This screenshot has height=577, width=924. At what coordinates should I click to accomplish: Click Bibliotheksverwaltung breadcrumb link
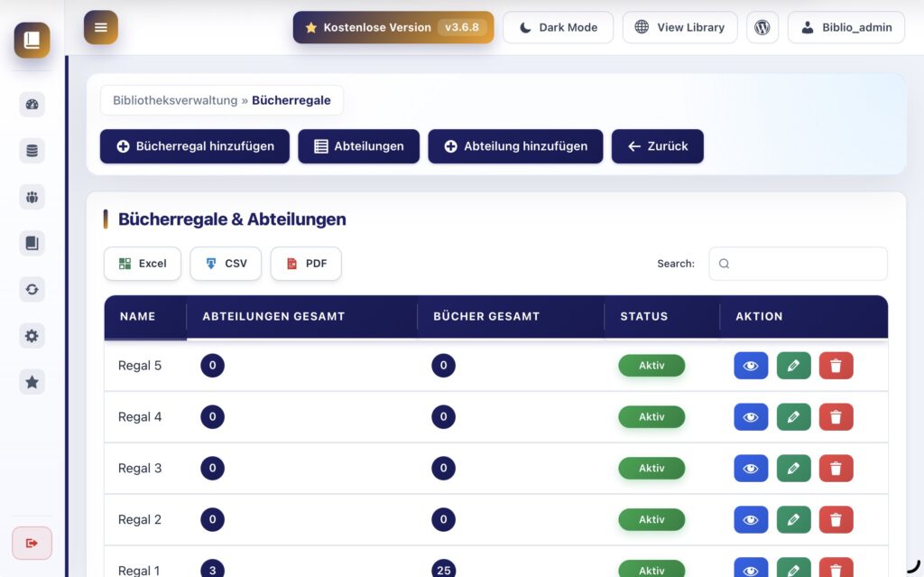(x=175, y=100)
